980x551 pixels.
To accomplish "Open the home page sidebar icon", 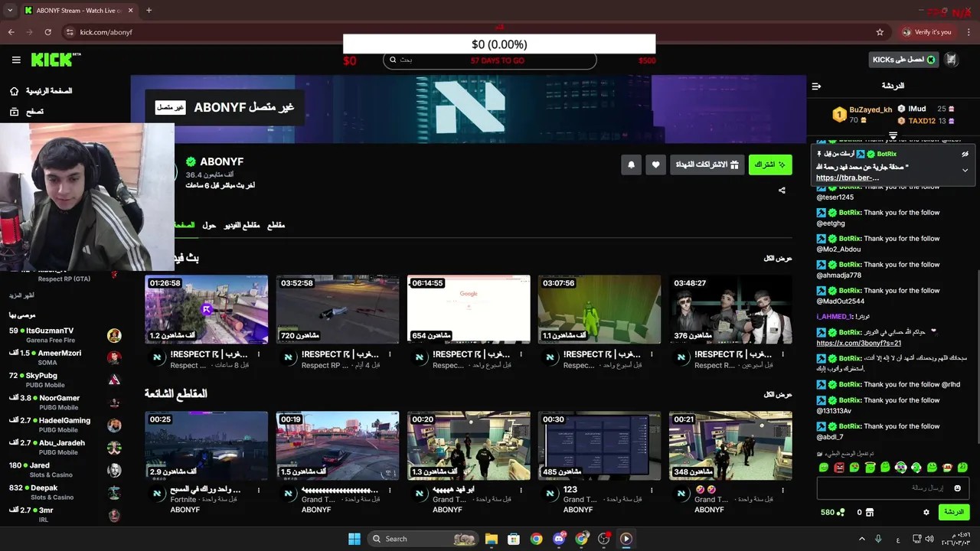I will coord(14,91).
